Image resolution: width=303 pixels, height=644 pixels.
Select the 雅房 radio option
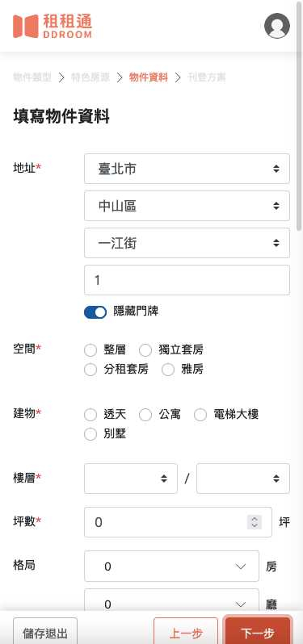click(x=168, y=370)
